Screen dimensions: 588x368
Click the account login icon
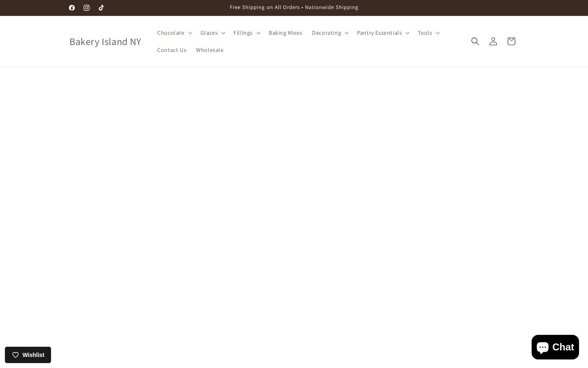[493, 41]
